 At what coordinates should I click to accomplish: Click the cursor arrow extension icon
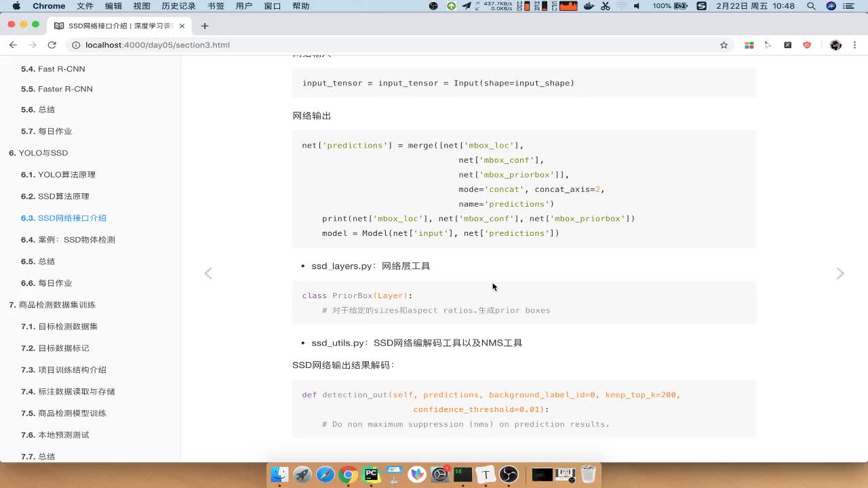[x=768, y=45]
